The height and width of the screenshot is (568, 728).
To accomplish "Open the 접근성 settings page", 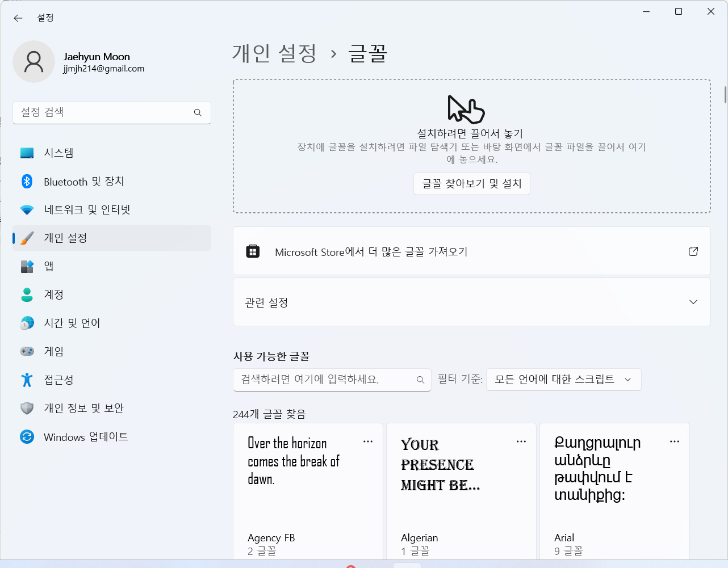I will point(58,380).
